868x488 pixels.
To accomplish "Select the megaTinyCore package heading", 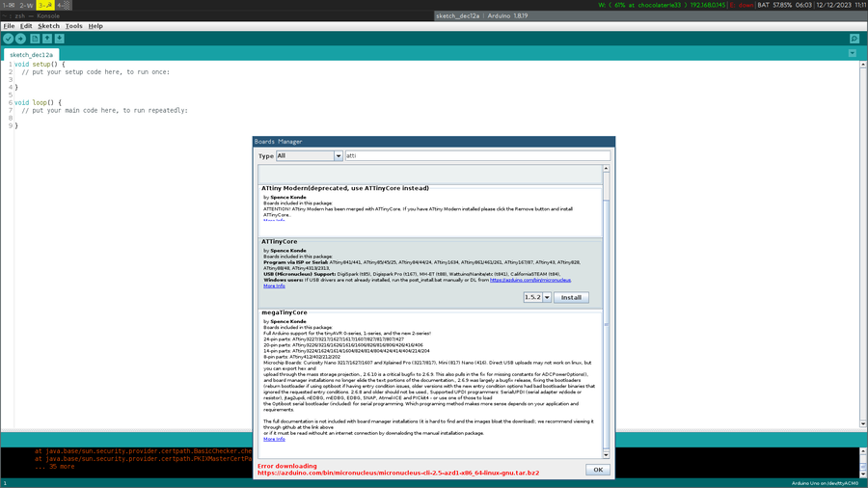I will tap(285, 312).
